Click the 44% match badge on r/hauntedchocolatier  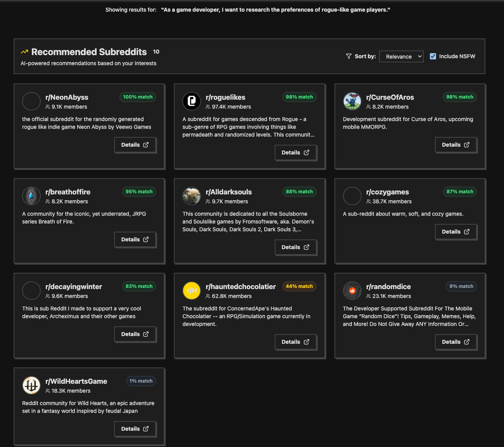pyautogui.click(x=299, y=286)
